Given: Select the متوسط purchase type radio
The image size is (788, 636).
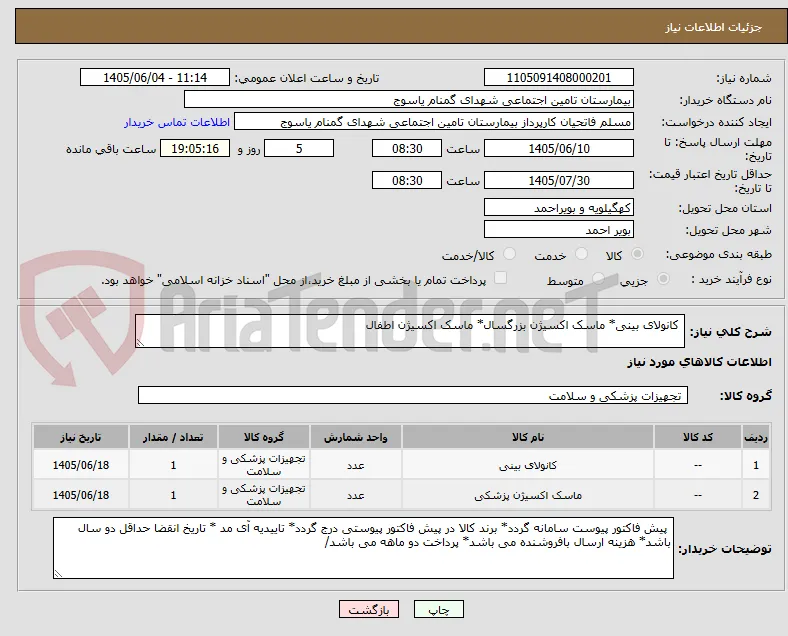Looking at the screenshot, I should pos(598,278).
